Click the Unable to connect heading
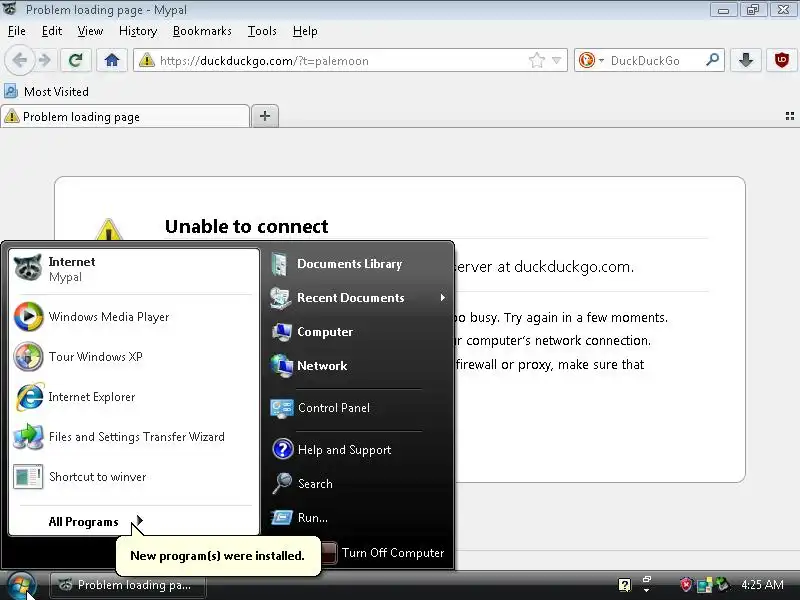The height and width of the screenshot is (600, 800). click(x=246, y=226)
